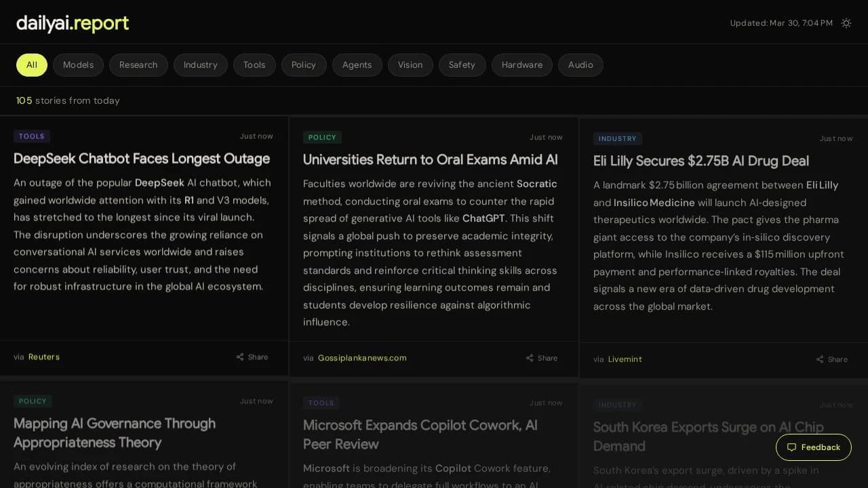This screenshot has width=868, height=488.
Task: Reset filters by clicking the All pill
Action: click(31, 64)
